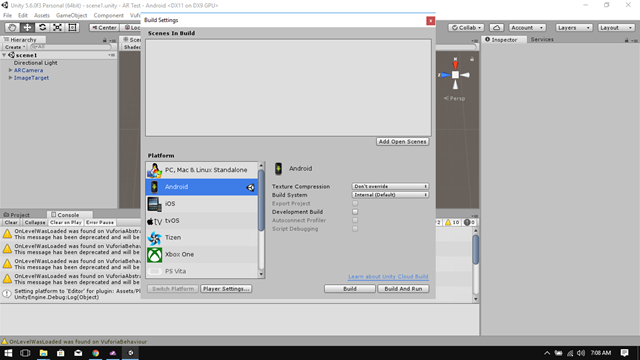Select the Hand tool in toolbar
The image size is (640, 360).
point(12,27)
